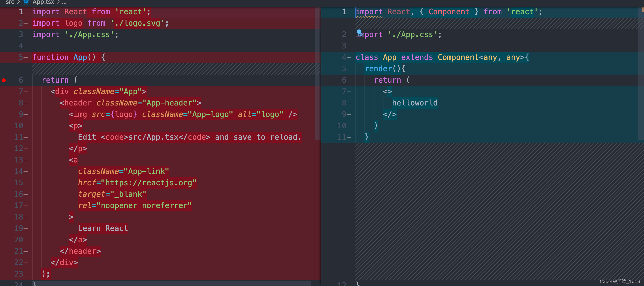Viewport: 644px width, 286px height.
Task: Toggle the red breakpoint on line 6
Action: [4, 80]
